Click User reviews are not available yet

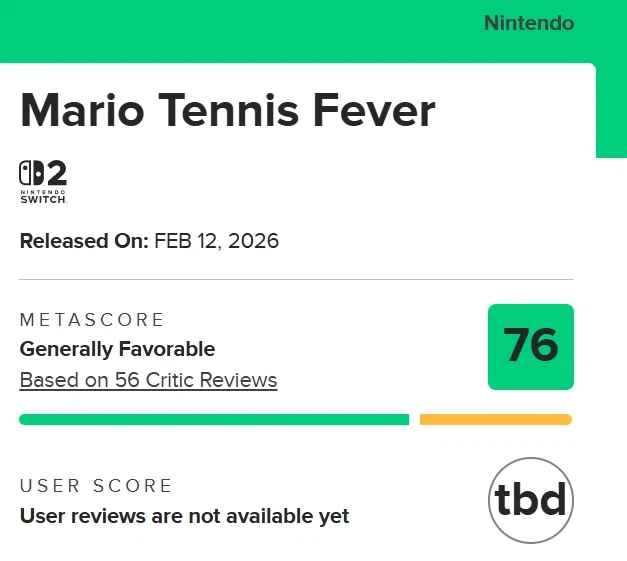(x=184, y=516)
